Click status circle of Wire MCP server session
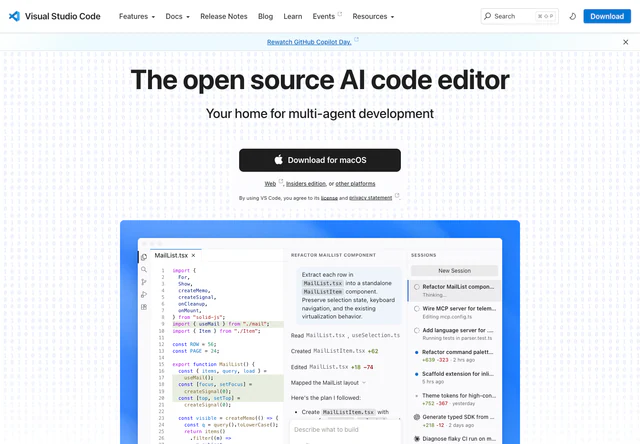This screenshot has height=444, width=640. coord(417,309)
